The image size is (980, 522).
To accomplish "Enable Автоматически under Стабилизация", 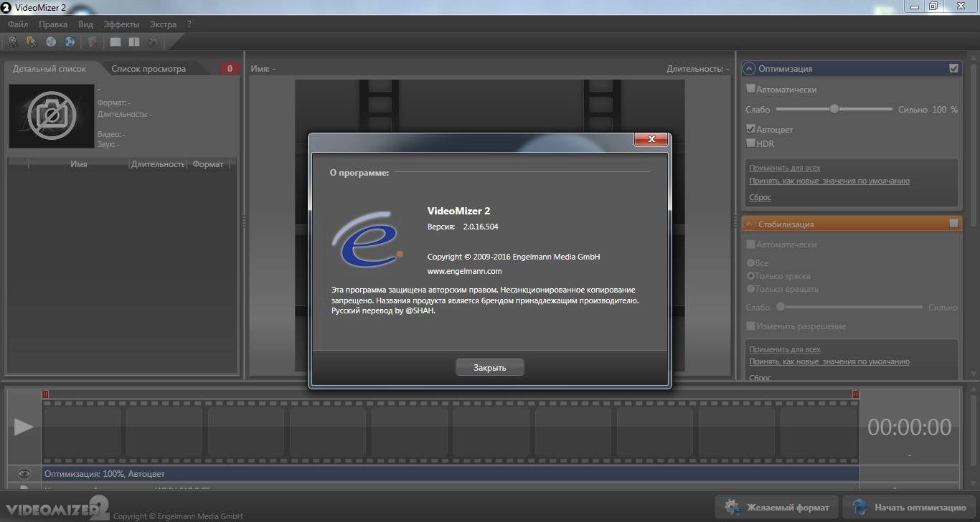I will [750, 244].
